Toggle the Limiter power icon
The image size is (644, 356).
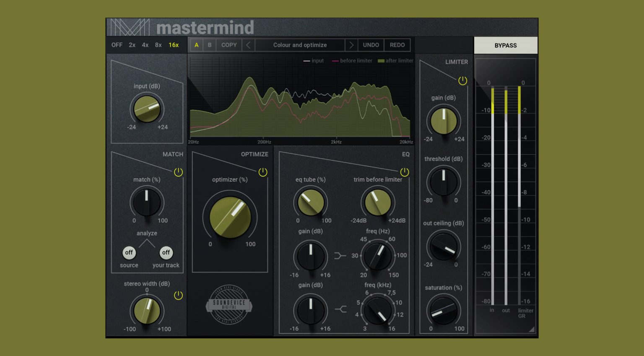pyautogui.click(x=462, y=81)
